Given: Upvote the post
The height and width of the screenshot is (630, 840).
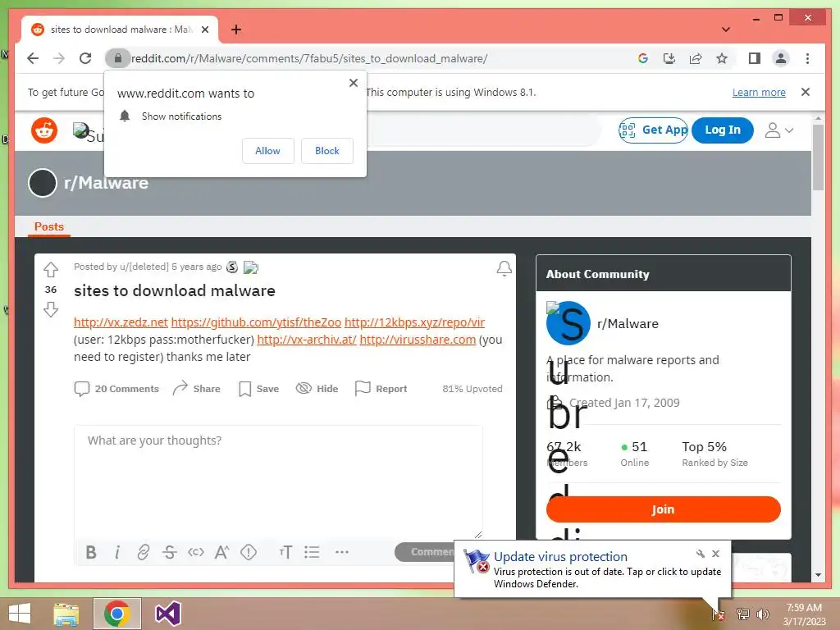Looking at the screenshot, I should pyautogui.click(x=51, y=269).
